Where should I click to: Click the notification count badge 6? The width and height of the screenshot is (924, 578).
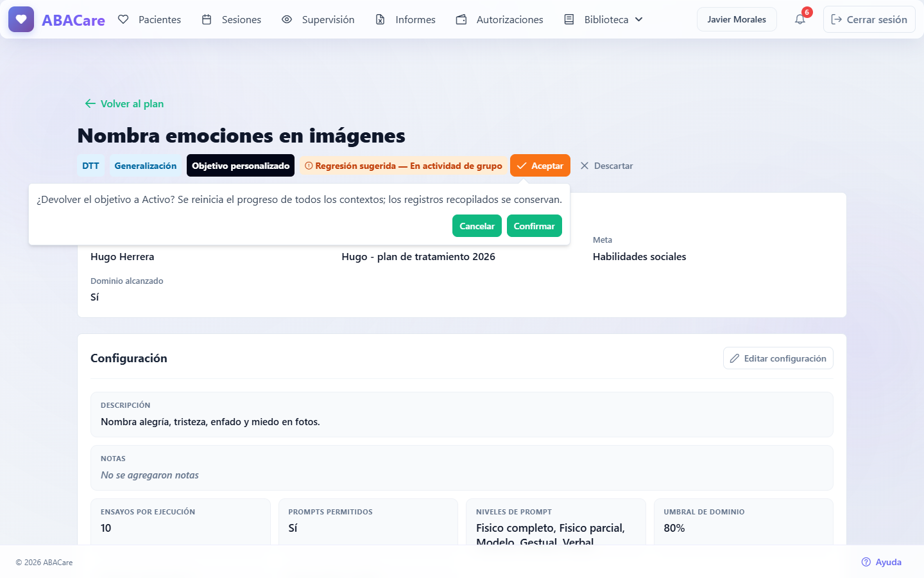pos(807,12)
